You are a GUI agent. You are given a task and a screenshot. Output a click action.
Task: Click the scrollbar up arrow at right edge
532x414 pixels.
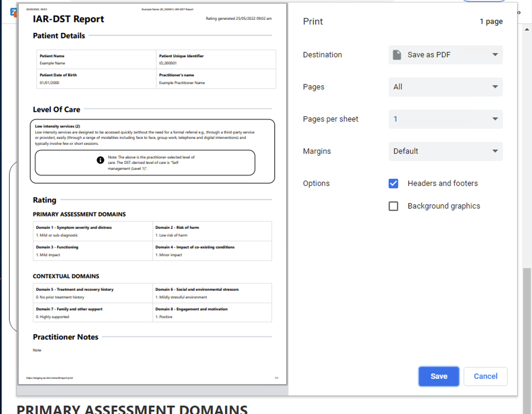coord(527,29)
